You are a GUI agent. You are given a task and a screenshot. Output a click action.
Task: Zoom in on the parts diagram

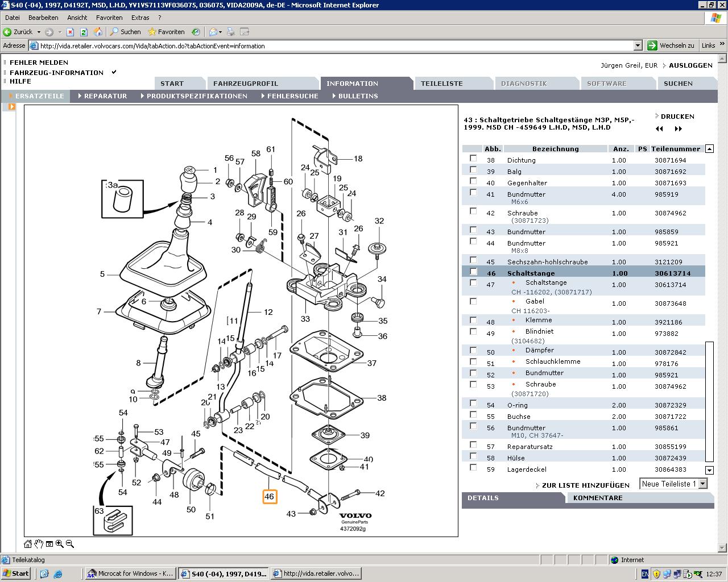point(59,544)
